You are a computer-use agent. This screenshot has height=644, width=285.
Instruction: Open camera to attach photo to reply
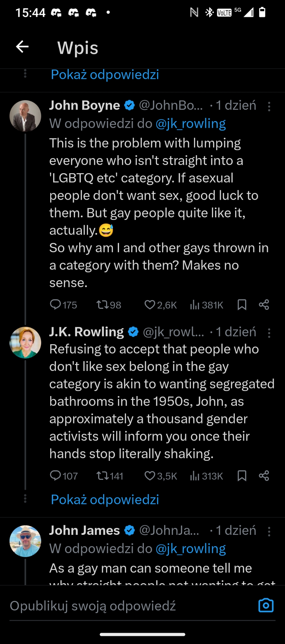pos(266,605)
